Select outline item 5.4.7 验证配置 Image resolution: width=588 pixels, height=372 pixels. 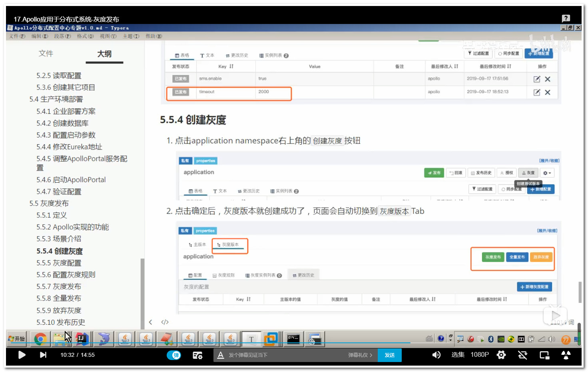[59, 192]
